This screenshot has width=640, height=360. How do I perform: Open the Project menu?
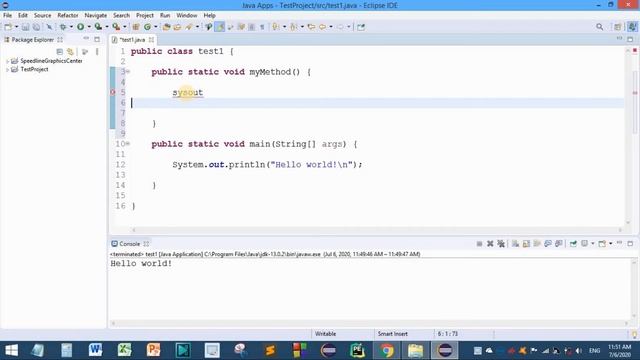coord(145,15)
